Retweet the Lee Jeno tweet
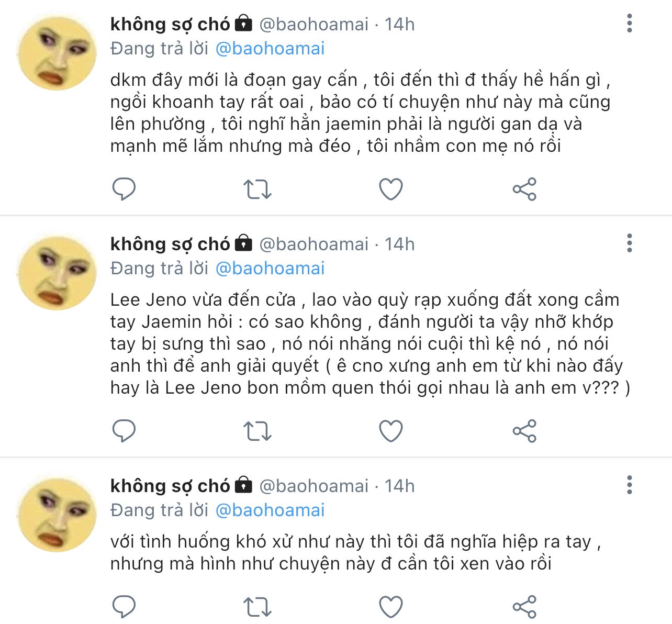Screen dimensions: 672x624 pos(257,431)
